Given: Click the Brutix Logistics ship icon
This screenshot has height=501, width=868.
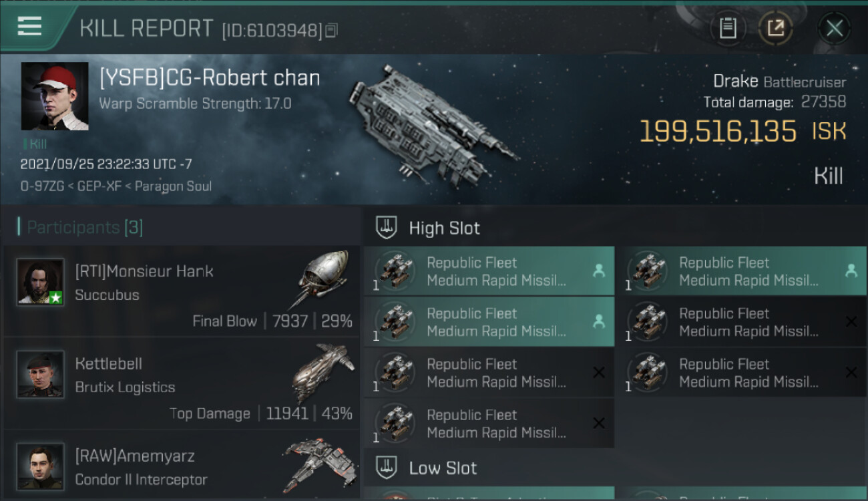Looking at the screenshot, I should [x=321, y=373].
